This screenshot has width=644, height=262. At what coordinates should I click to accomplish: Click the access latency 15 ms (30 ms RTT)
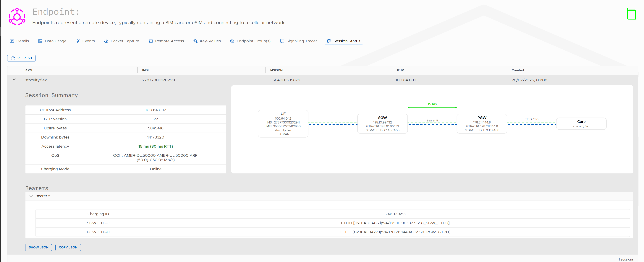tap(156, 146)
